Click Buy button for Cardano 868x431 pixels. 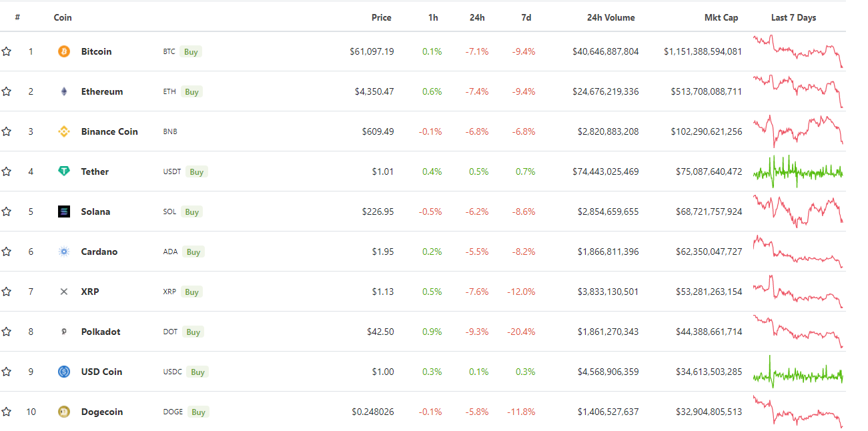(x=193, y=252)
